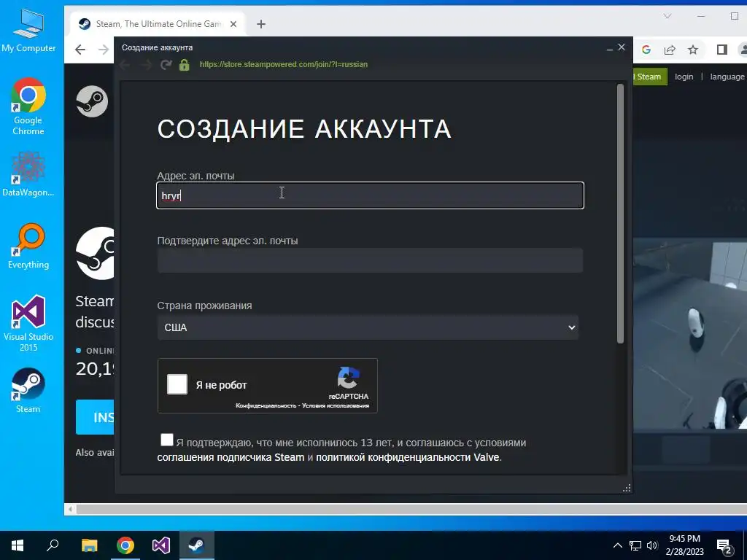Open Windows taskbar search magnifier

[53, 545]
